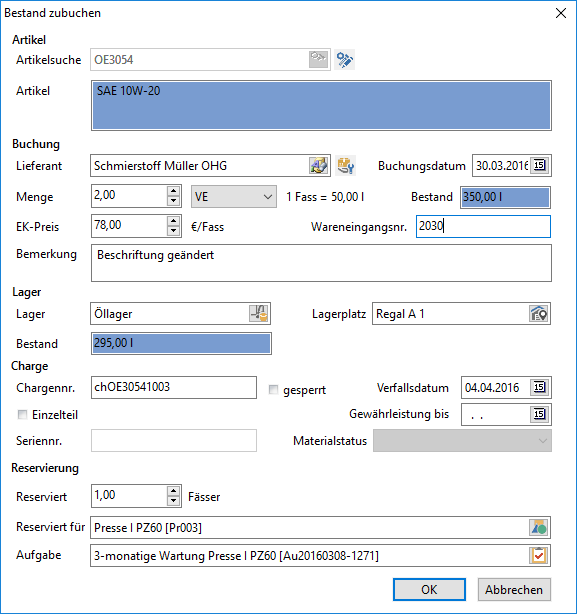The width and height of the screenshot is (577, 614).
Task: Click the Chargennr. field chOE30541003
Action: [174, 387]
